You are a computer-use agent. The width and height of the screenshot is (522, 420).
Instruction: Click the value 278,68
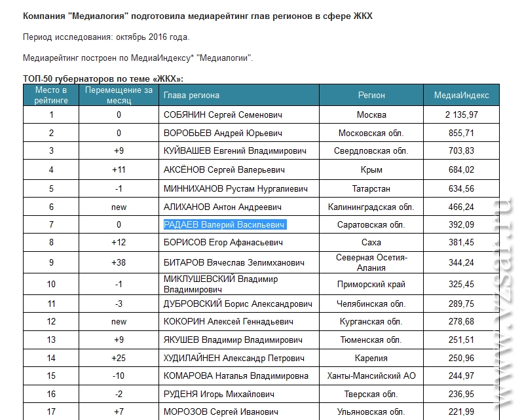pos(461,321)
